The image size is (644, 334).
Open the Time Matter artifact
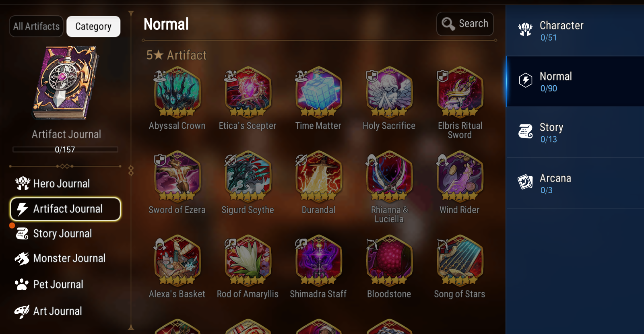[x=318, y=92]
